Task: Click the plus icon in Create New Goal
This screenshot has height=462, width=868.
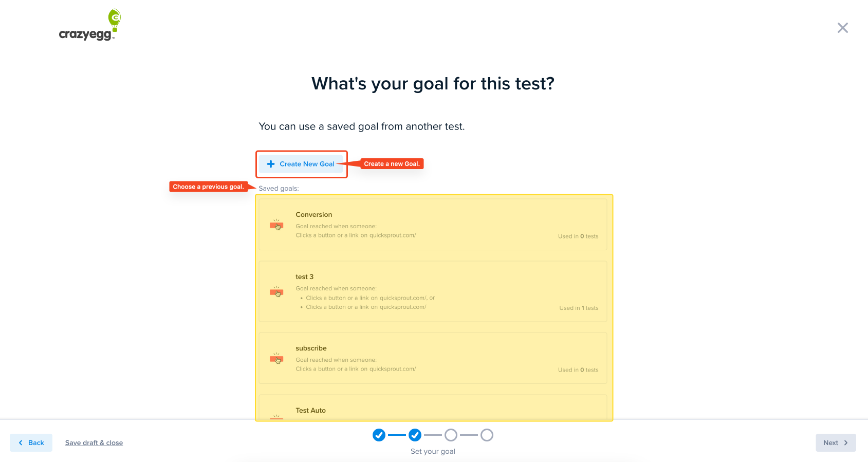Action: click(271, 164)
